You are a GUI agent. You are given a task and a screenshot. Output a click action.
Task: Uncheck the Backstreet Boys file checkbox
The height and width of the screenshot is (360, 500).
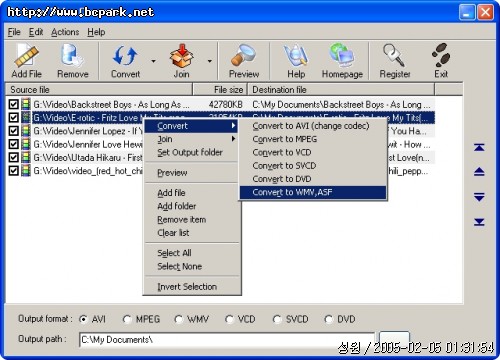click(13, 104)
